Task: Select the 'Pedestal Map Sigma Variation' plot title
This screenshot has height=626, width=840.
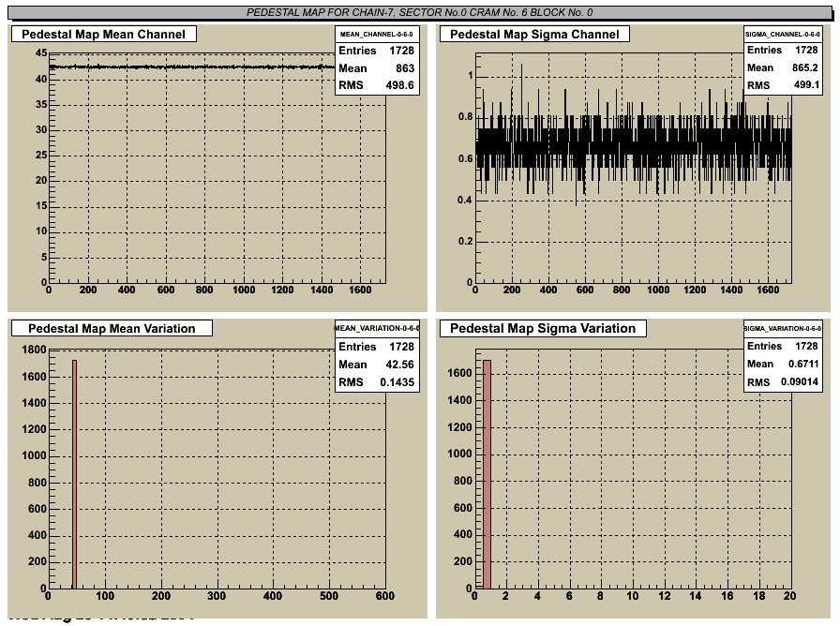Action: click(543, 328)
